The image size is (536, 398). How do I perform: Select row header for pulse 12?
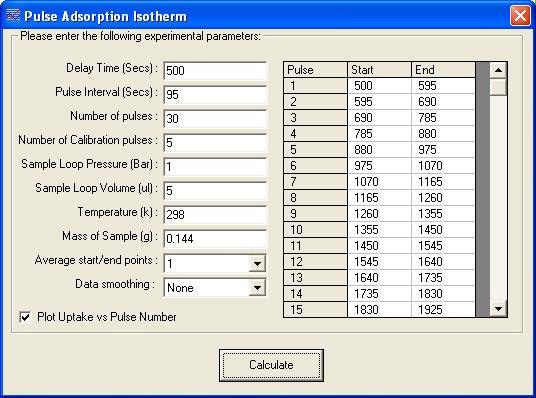tap(316, 262)
